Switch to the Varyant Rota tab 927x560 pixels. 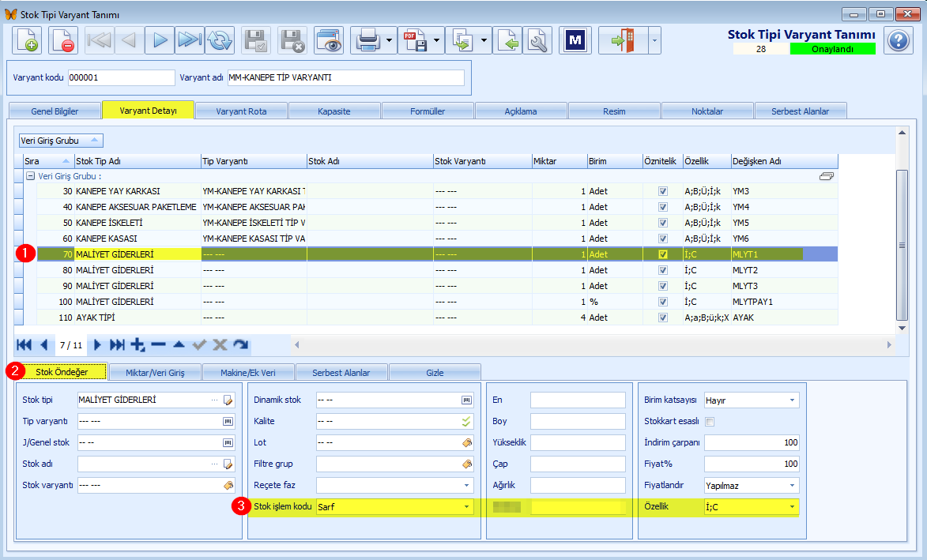pyautogui.click(x=241, y=111)
